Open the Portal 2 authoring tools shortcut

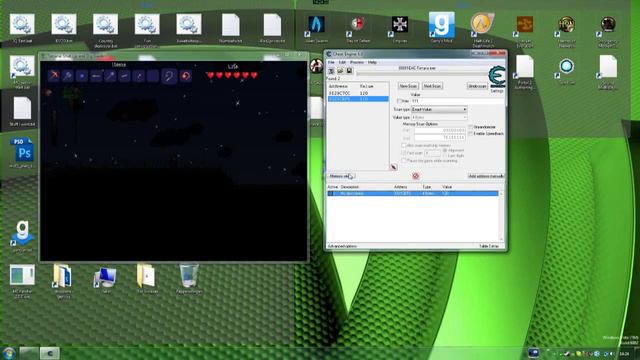525,72
